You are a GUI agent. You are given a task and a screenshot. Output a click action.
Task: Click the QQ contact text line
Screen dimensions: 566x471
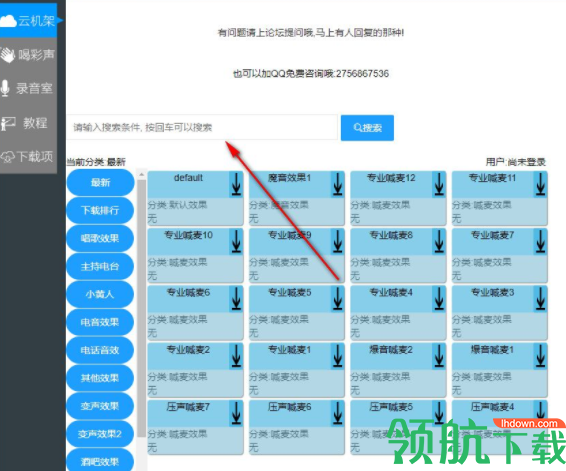point(311,74)
